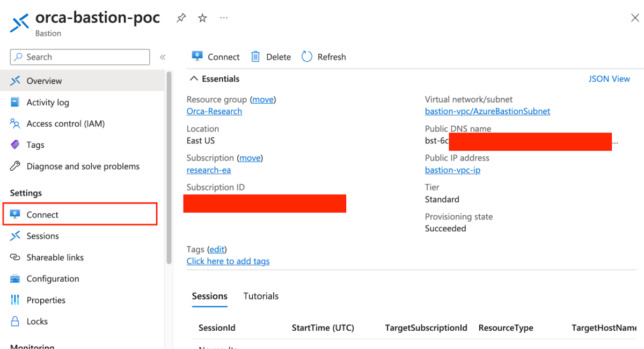This screenshot has height=349, width=644.
Task: Mark the resource as favorite with the star
Action: (x=202, y=18)
